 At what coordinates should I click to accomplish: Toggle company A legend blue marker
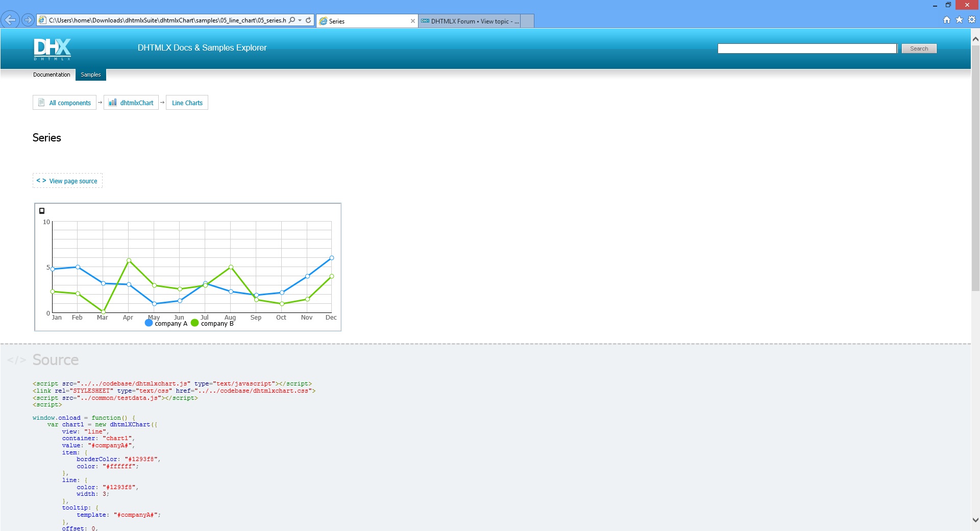[149, 323]
